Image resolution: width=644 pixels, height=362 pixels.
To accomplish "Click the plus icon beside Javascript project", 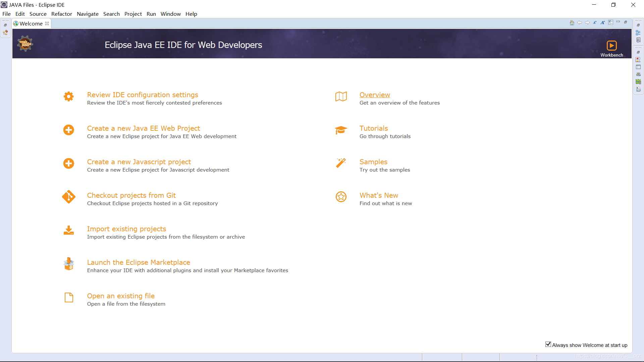I will (69, 164).
